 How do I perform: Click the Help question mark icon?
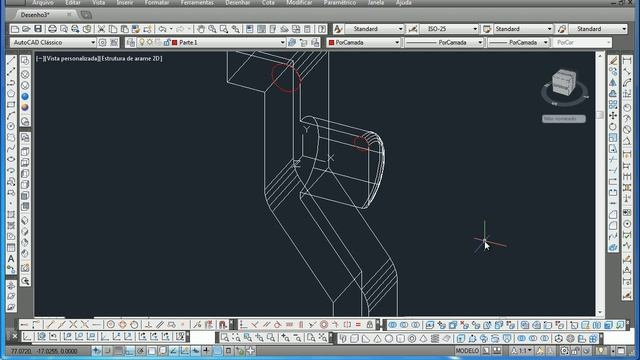pos(322,29)
